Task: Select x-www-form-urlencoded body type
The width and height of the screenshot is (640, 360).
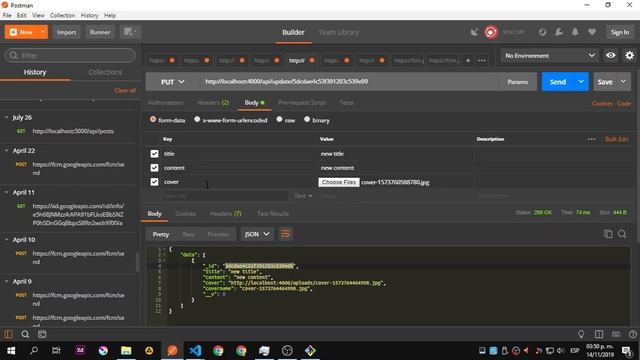Action: point(197,120)
